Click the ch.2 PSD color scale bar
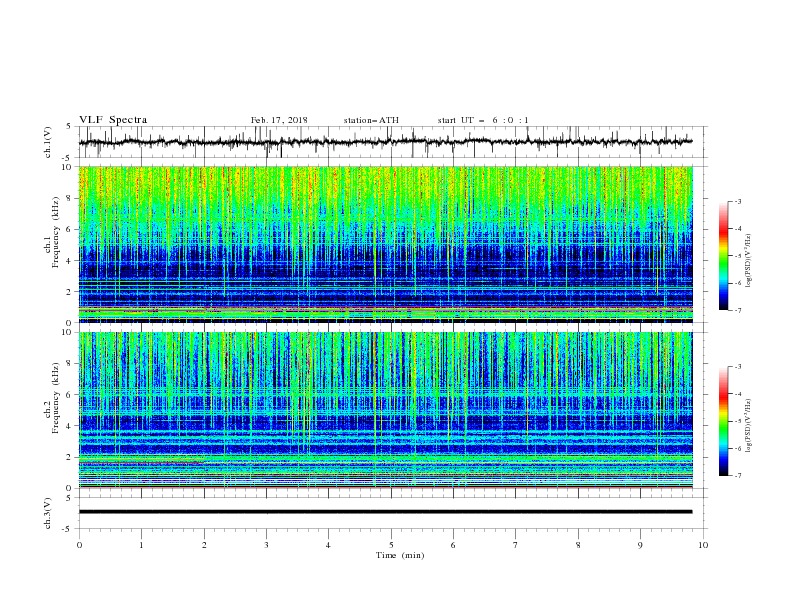Screen dimensions: 792x612 [x=723, y=421]
